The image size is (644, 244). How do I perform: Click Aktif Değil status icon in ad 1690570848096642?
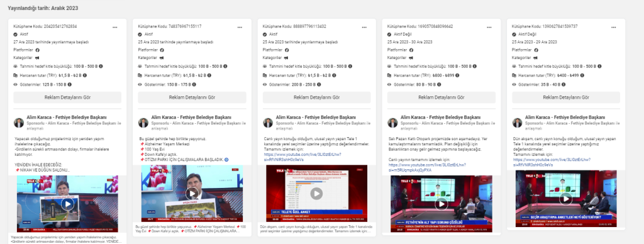coord(389,34)
